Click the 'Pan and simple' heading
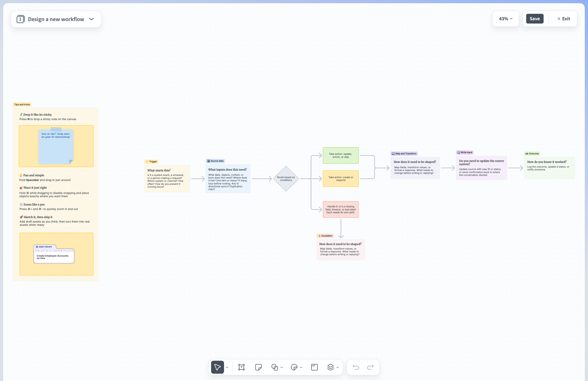The image size is (588, 381). pyautogui.click(x=32, y=175)
